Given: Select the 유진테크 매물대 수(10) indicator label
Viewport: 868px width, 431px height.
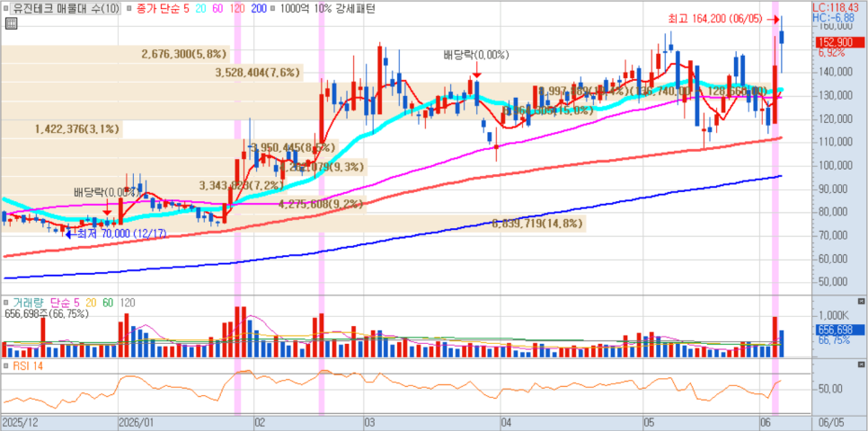Looking at the screenshot, I should tap(66, 8).
